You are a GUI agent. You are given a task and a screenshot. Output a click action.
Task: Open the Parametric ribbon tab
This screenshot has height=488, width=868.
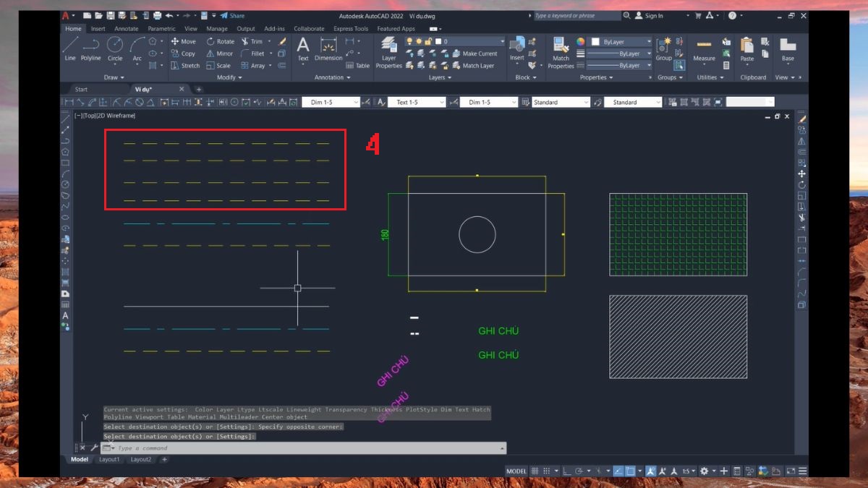(x=161, y=29)
